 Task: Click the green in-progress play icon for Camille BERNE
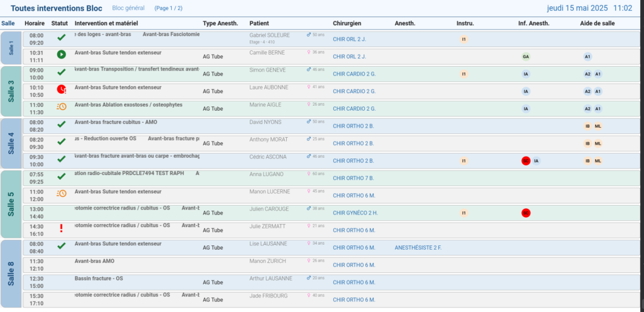click(61, 55)
